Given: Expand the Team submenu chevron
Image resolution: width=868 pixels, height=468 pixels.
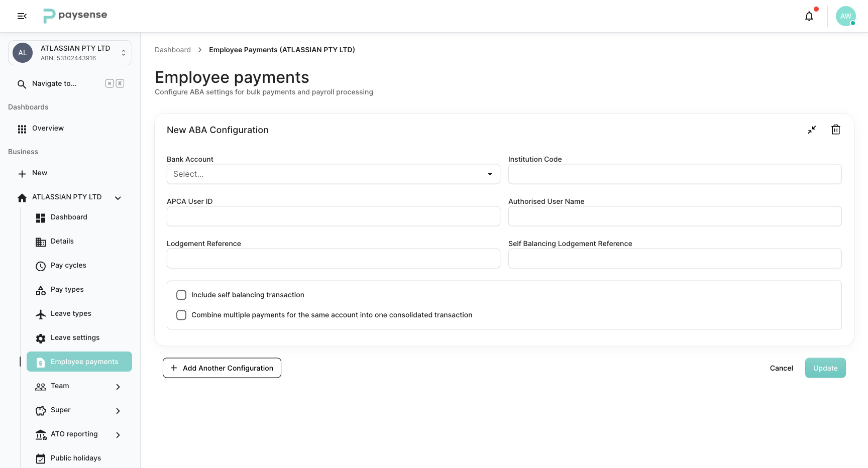Looking at the screenshot, I should [x=118, y=387].
